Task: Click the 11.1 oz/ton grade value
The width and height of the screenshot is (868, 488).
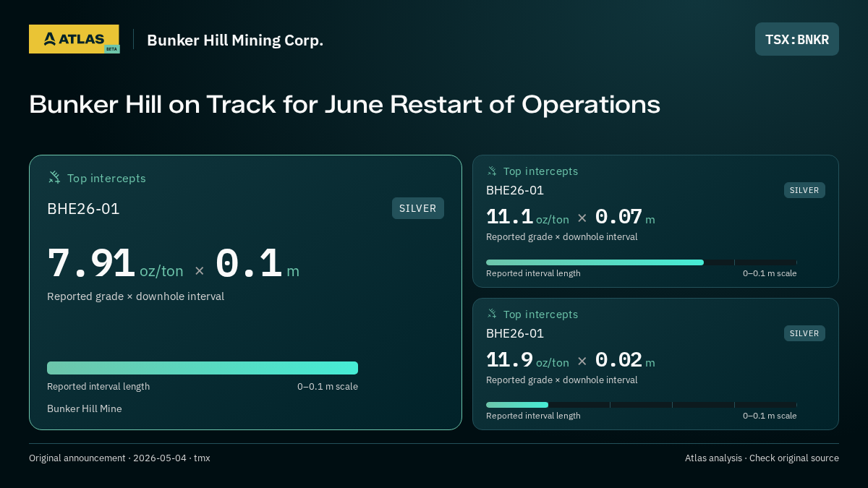Action: [527, 217]
